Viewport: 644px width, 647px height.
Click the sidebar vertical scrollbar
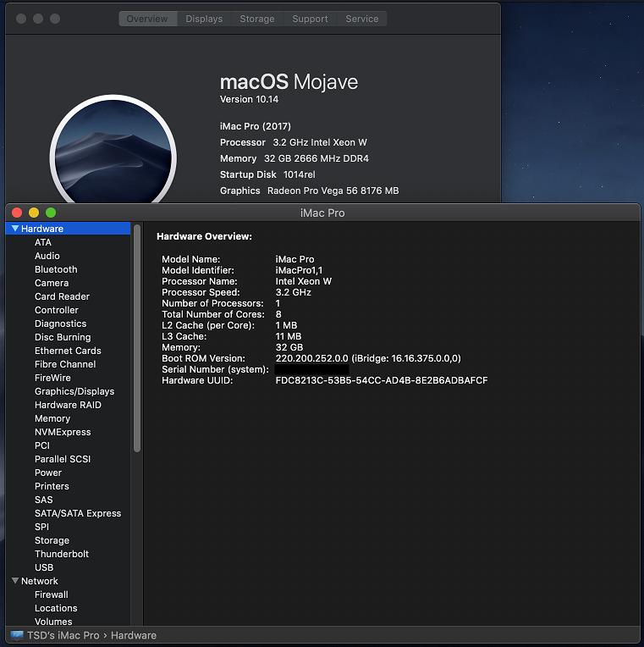coord(137,339)
